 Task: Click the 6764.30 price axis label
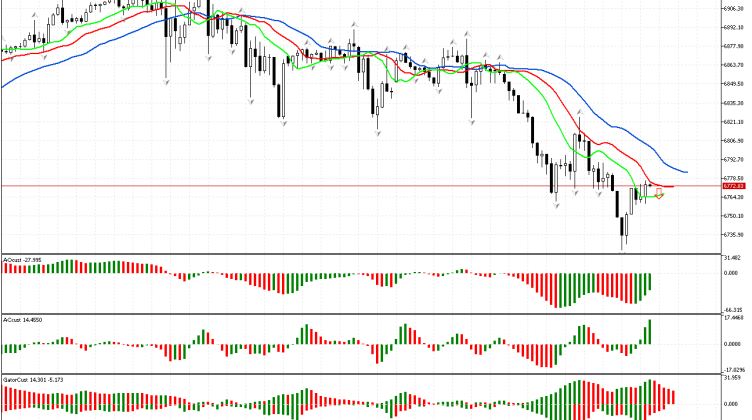point(735,199)
